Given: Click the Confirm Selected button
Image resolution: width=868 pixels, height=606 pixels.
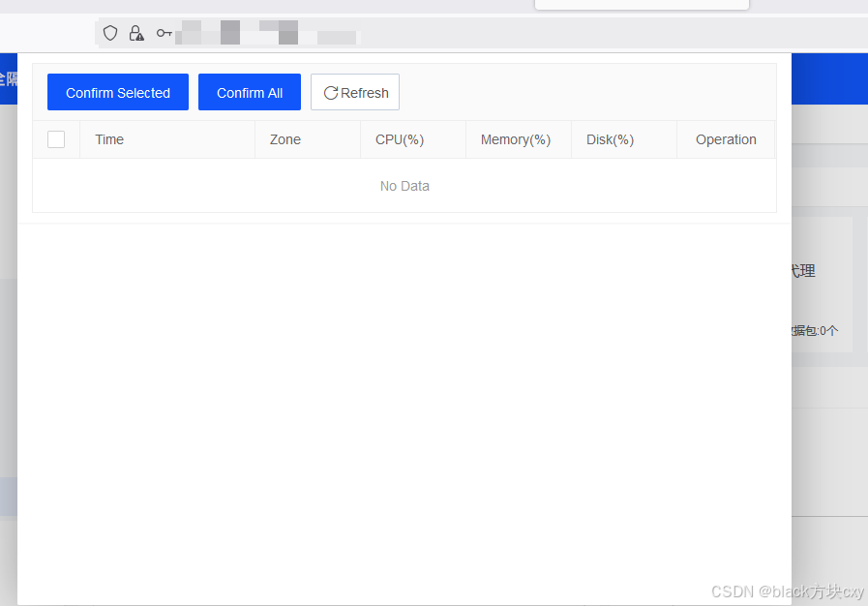Looking at the screenshot, I should coord(118,92).
